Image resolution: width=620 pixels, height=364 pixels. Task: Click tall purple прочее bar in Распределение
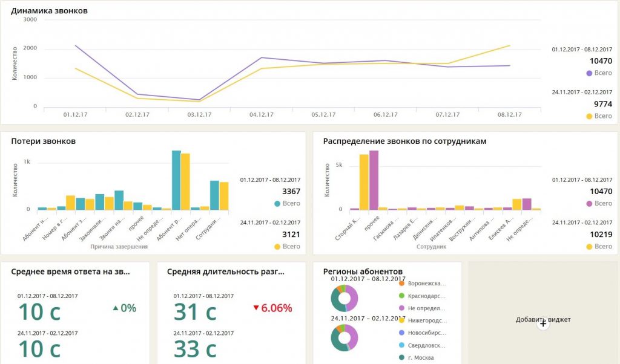(374, 180)
